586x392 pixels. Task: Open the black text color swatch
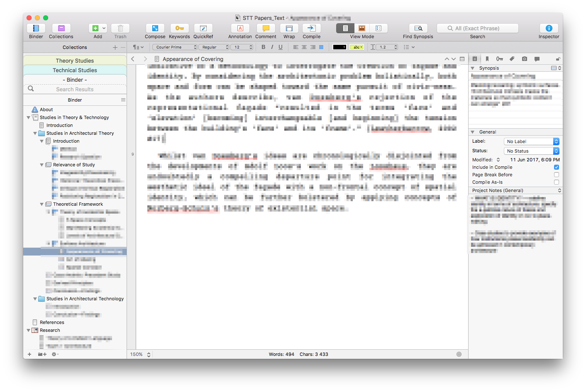point(339,47)
